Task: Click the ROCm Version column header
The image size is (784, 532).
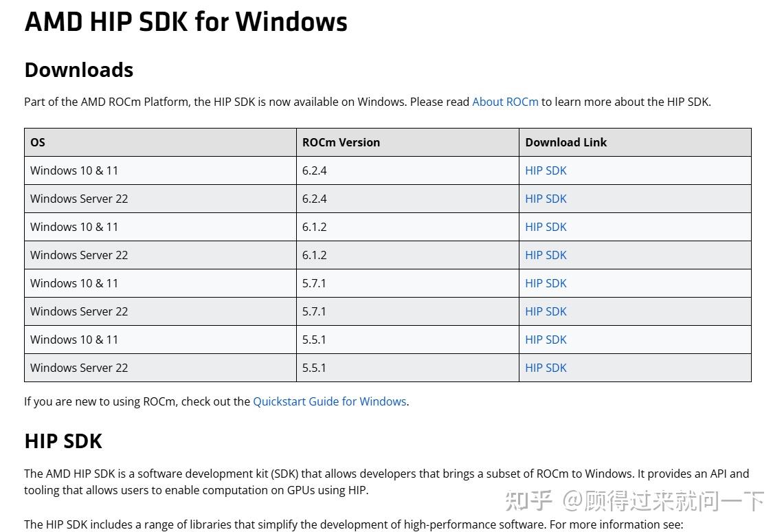Action: pos(341,142)
